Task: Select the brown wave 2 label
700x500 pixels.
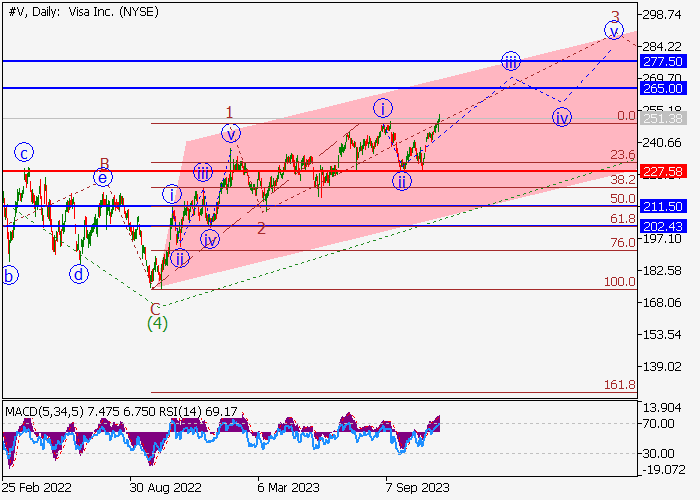Action: point(262,229)
